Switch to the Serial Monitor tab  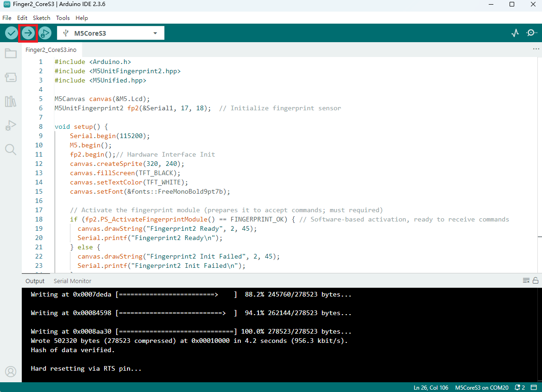pyautogui.click(x=72, y=281)
